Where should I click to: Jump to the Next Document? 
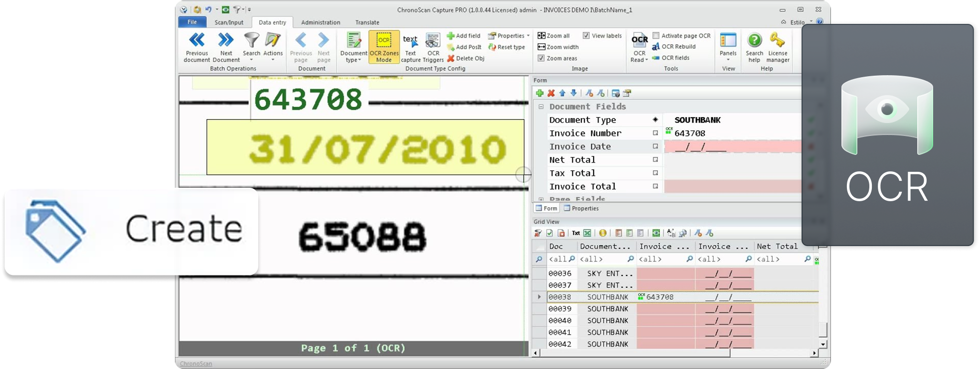(226, 47)
